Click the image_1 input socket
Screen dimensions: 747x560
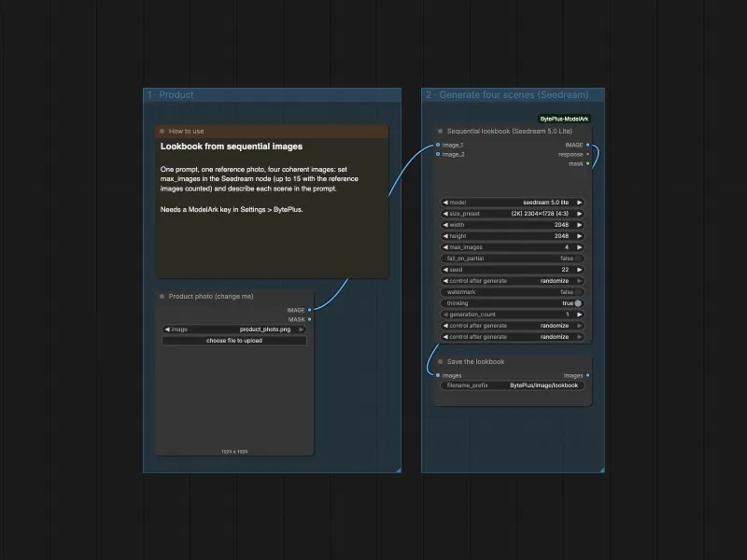click(x=438, y=145)
